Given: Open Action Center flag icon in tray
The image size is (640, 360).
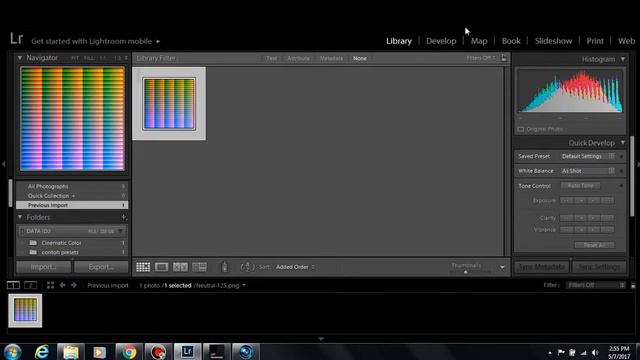Looking at the screenshot, I should tap(561, 352).
